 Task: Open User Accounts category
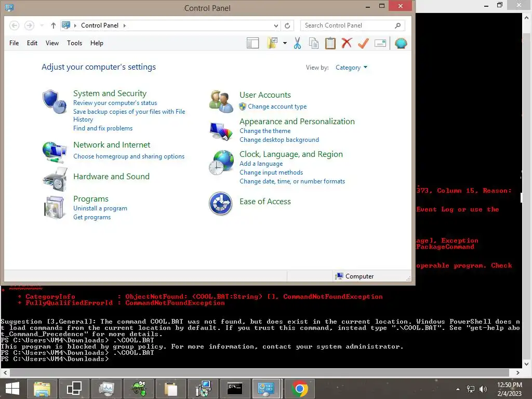(265, 95)
